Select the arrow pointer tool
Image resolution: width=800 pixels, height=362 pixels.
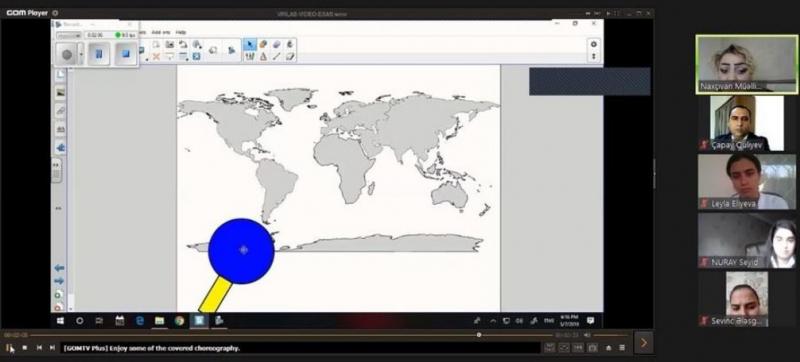pyautogui.click(x=250, y=44)
